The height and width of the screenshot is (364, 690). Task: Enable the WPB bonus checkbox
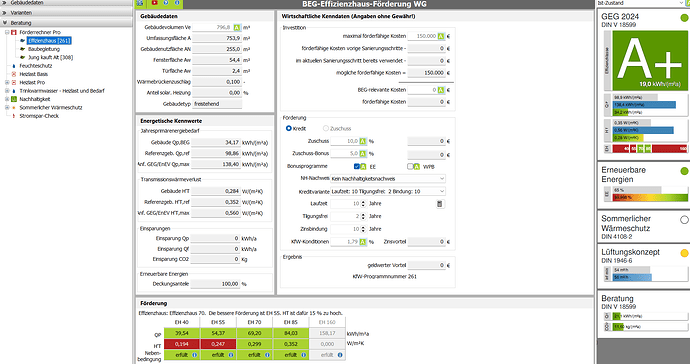410,166
